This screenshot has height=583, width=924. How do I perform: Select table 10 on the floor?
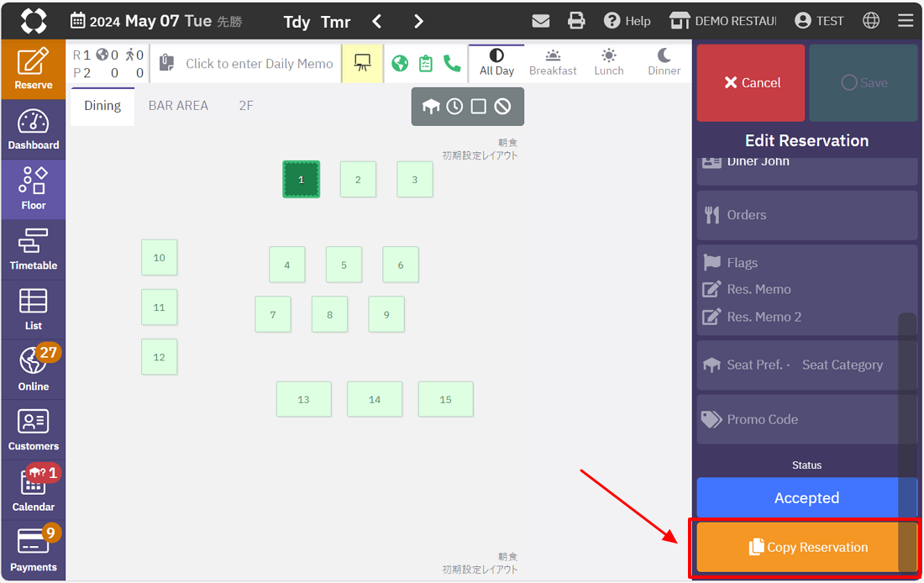[x=159, y=258]
